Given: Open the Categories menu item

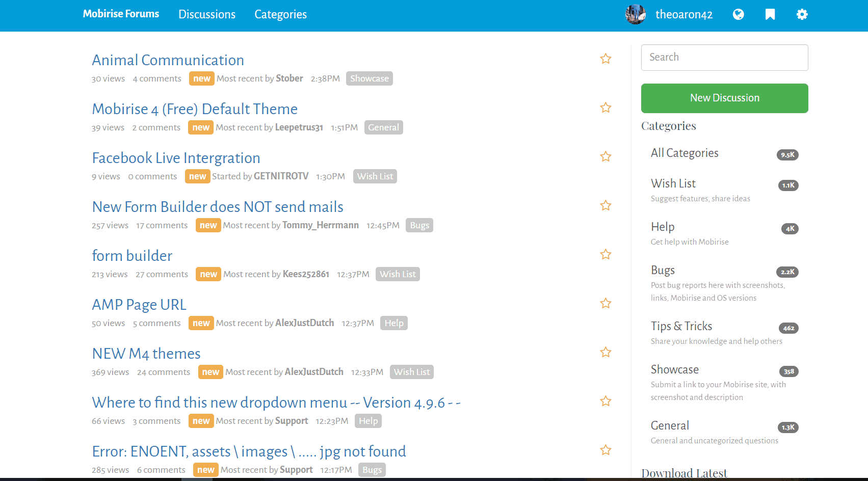Looking at the screenshot, I should click(280, 14).
